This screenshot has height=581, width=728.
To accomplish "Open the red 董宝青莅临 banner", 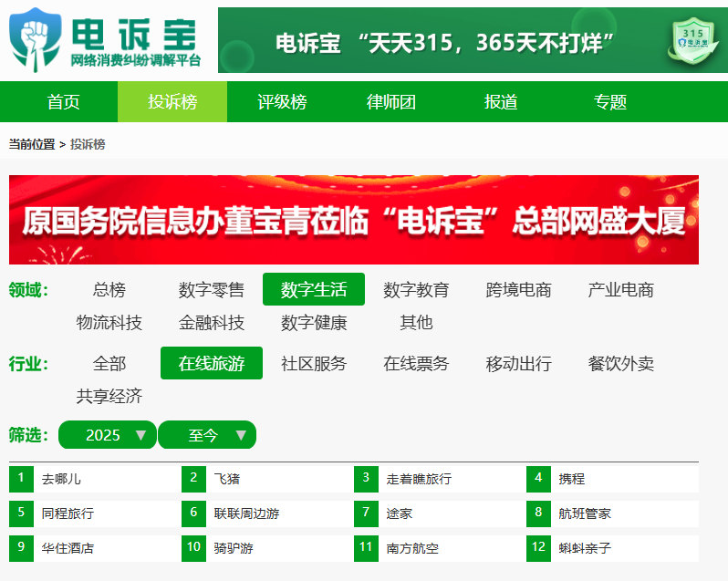I will [354, 220].
